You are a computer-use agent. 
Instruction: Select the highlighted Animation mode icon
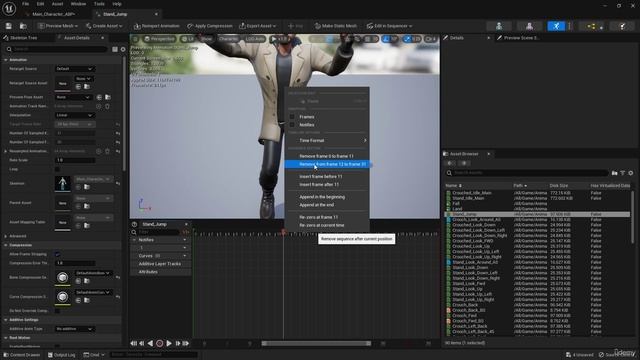pyautogui.click(x=556, y=26)
